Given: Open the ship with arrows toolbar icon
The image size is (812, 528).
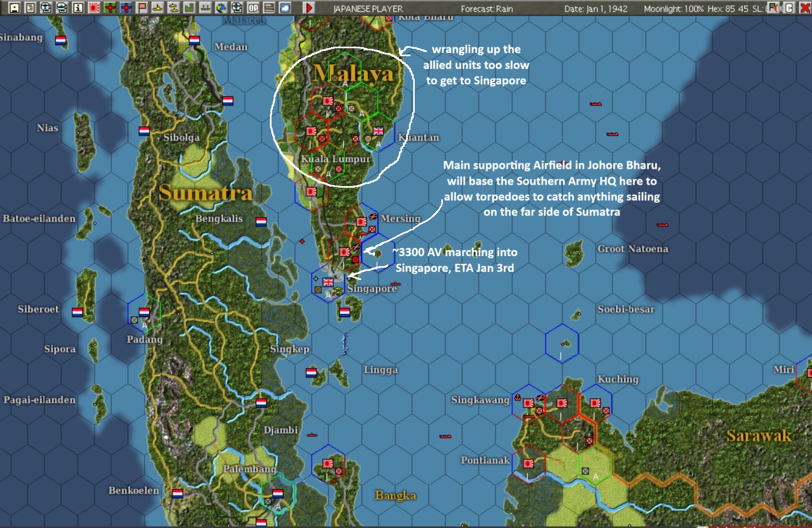Looking at the screenshot, I should [205, 7].
